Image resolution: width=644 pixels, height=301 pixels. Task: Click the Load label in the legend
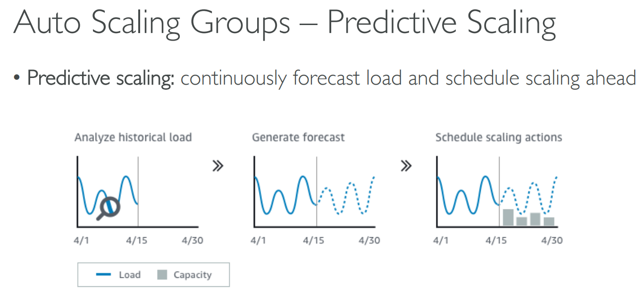click(x=129, y=275)
